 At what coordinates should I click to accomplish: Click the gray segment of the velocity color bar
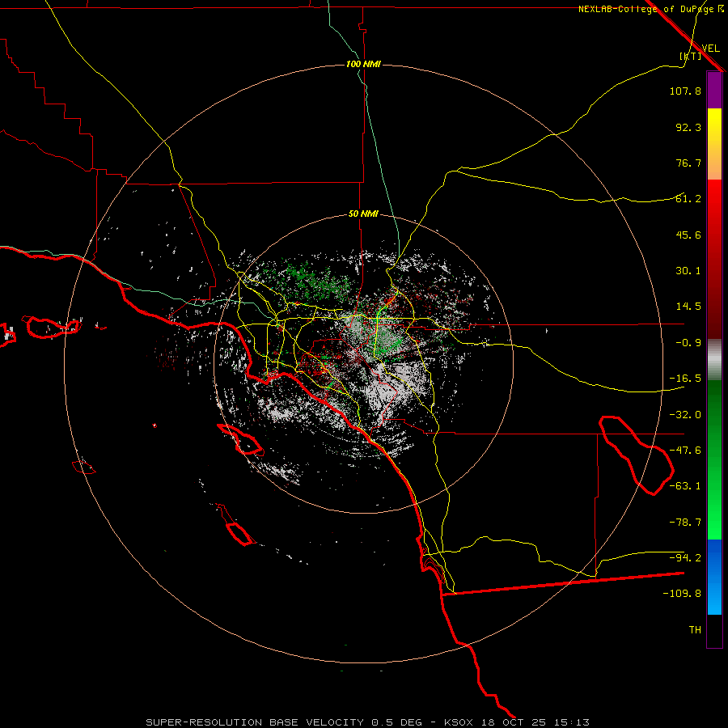[x=714, y=360]
